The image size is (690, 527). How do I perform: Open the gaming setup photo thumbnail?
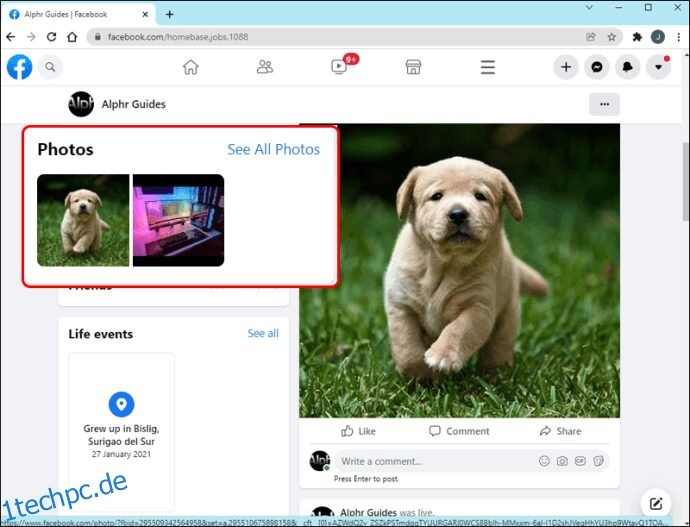point(178,220)
